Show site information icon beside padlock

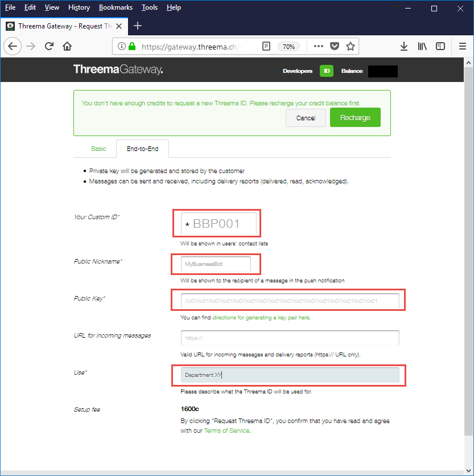(121, 46)
